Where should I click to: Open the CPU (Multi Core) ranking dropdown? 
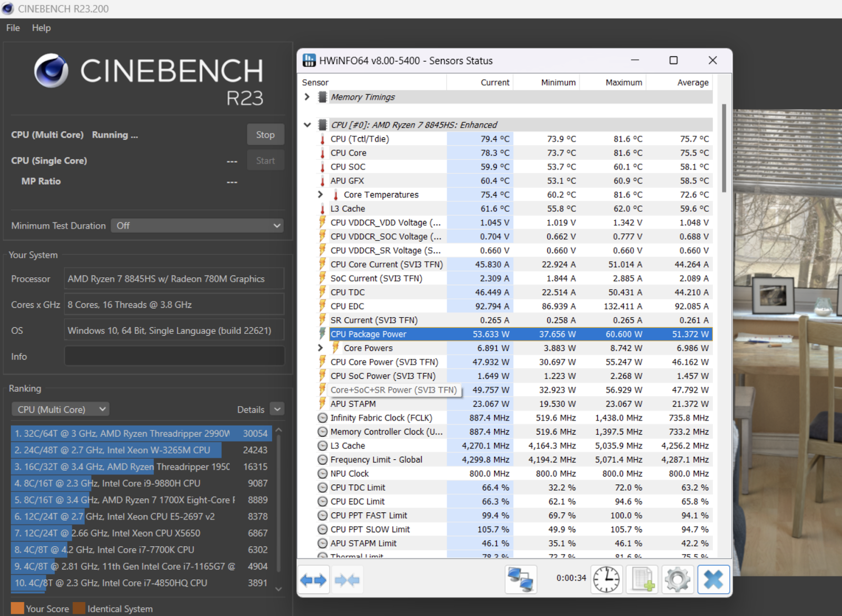[x=60, y=409]
